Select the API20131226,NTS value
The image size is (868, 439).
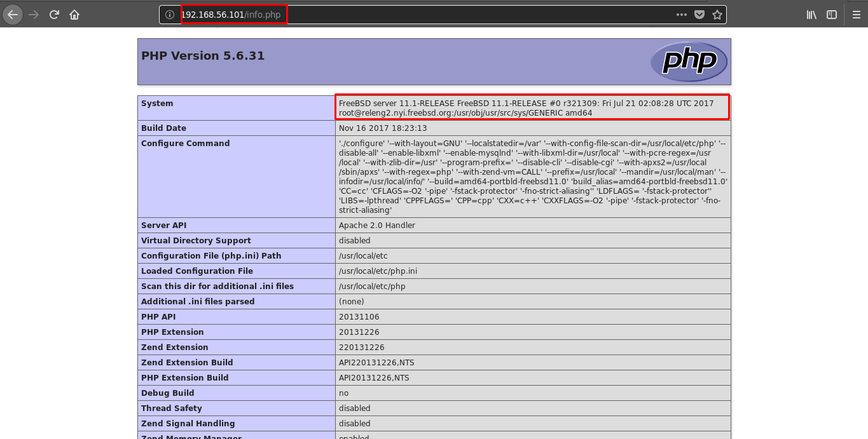(374, 378)
